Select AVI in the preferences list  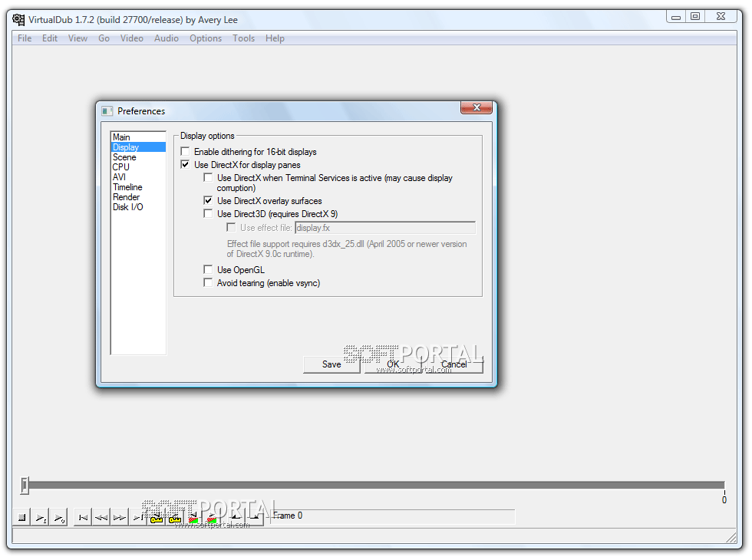pyautogui.click(x=138, y=177)
